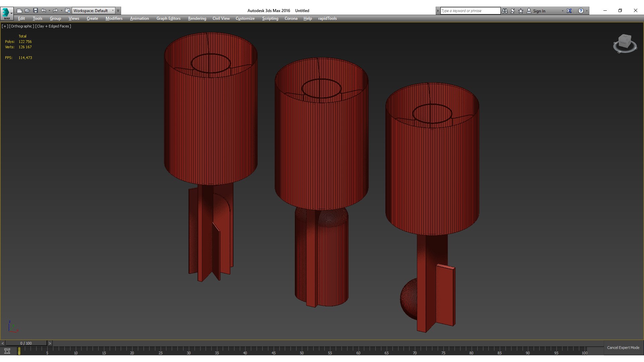
Task: Open the Help menu in menu bar
Action: [308, 18]
